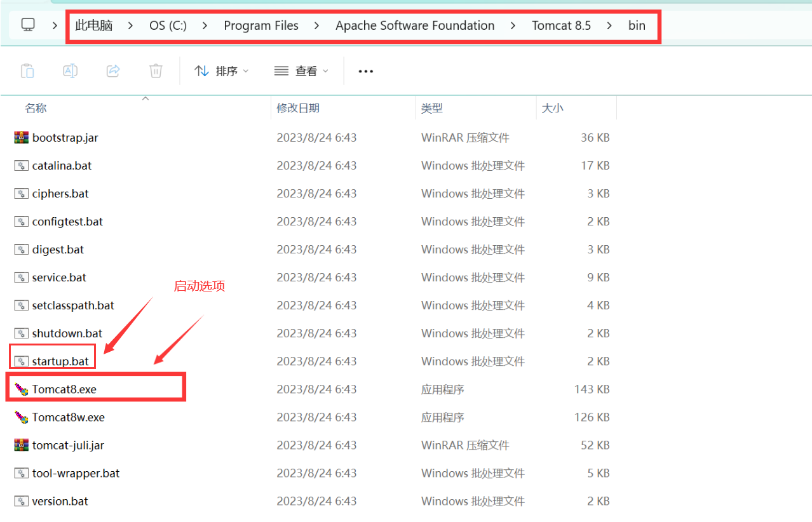Click the tool-wrapper.bat file icon
Image resolution: width=812 pixels, height=522 pixels.
pyautogui.click(x=22, y=472)
